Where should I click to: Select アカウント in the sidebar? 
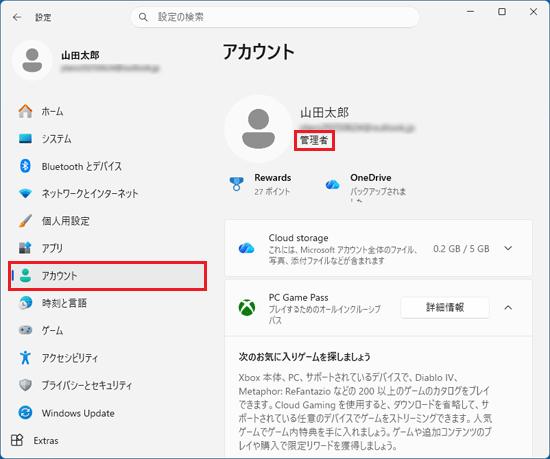pyautogui.click(x=107, y=276)
